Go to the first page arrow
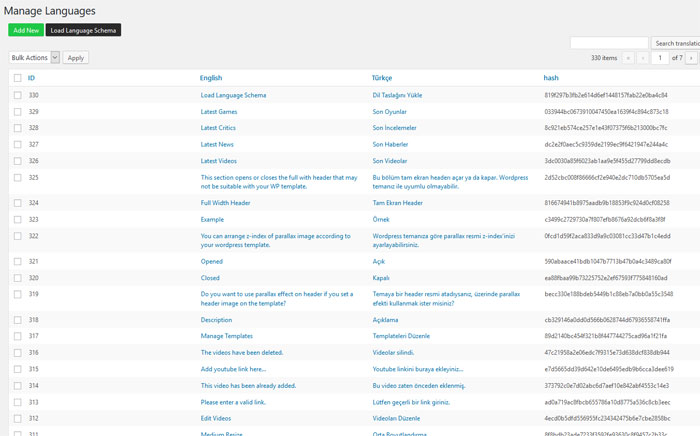Screen dimensions: 700x436 [x=628, y=58]
